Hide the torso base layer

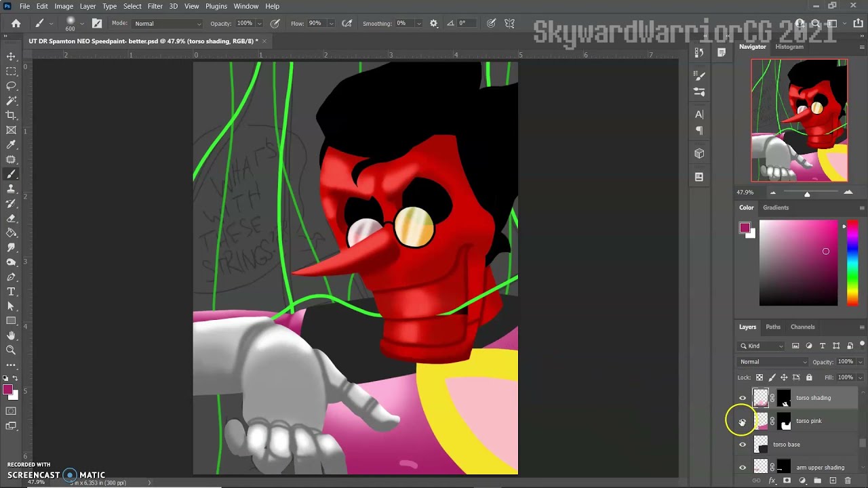[x=743, y=445]
